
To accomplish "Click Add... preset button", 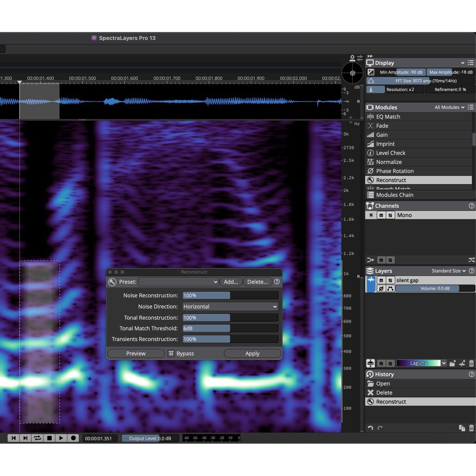I will pos(231,282).
